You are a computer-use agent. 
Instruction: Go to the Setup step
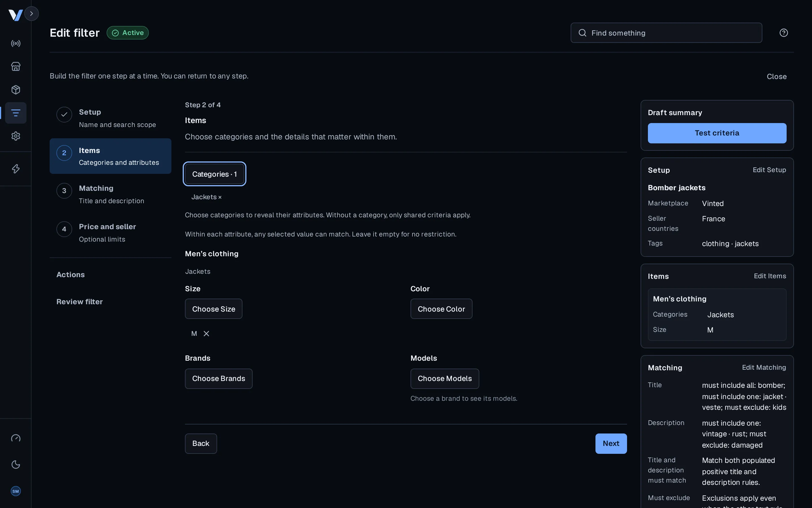pyautogui.click(x=111, y=118)
